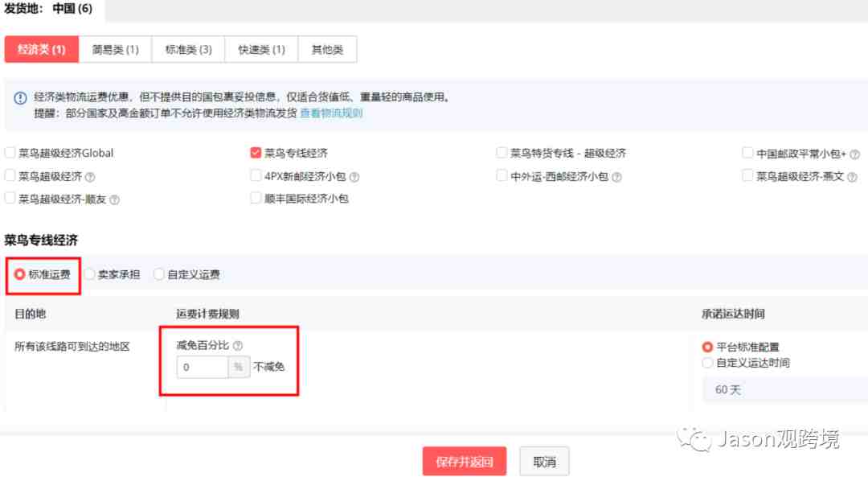This screenshot has height=477, width=868.
Task: Uncheck 菜鸟专线经济 checkbox
Action: click(256, 152)
